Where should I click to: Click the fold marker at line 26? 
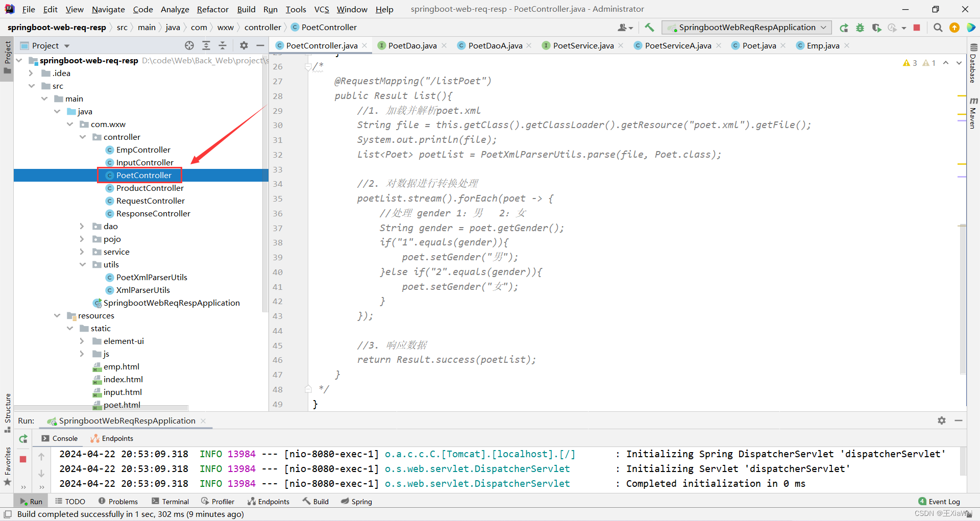[308, 66]
